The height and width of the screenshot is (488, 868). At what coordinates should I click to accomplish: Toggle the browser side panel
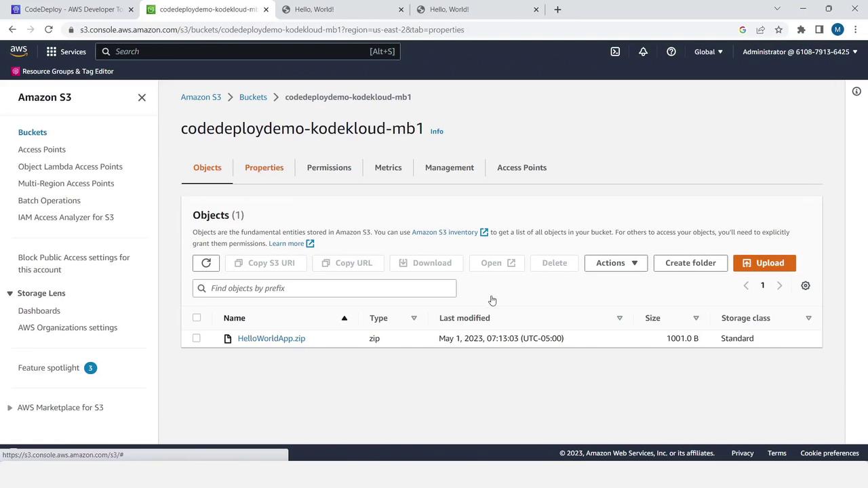[x=819, y=30]
